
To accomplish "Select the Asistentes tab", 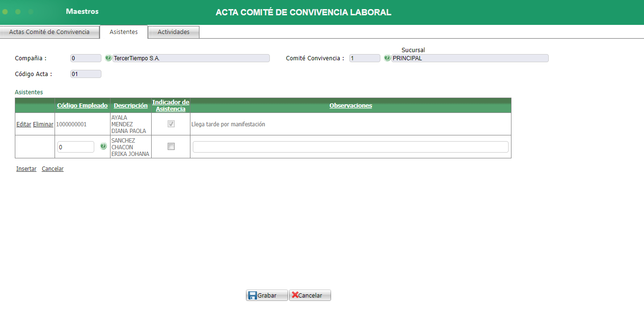I will coord(123,32).
